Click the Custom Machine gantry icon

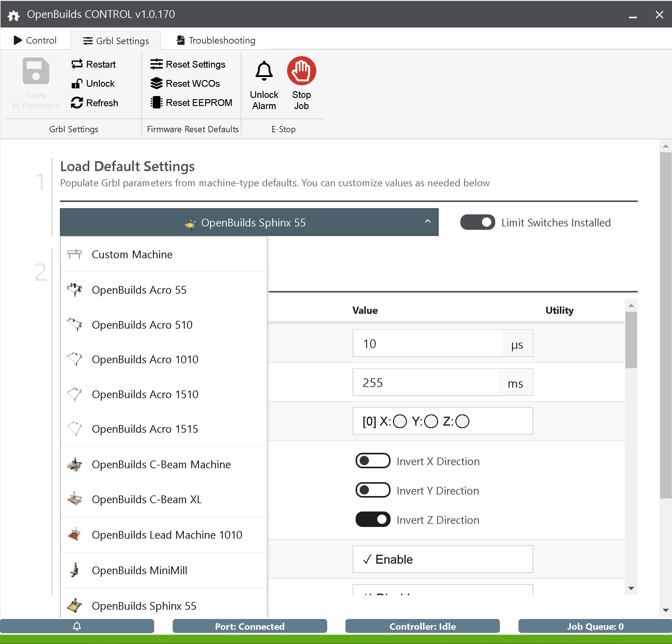click(74, 254)
